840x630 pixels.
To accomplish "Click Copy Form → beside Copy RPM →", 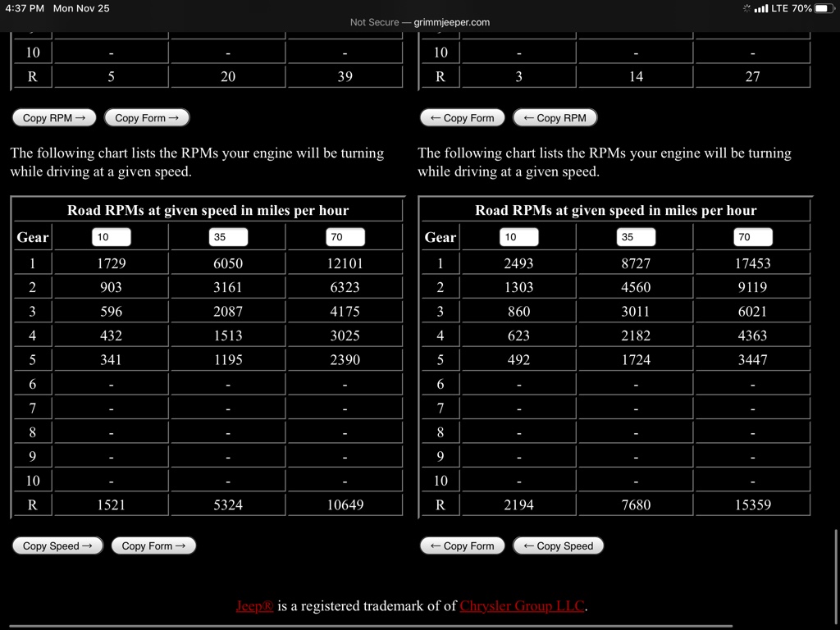I will (147, 118).
